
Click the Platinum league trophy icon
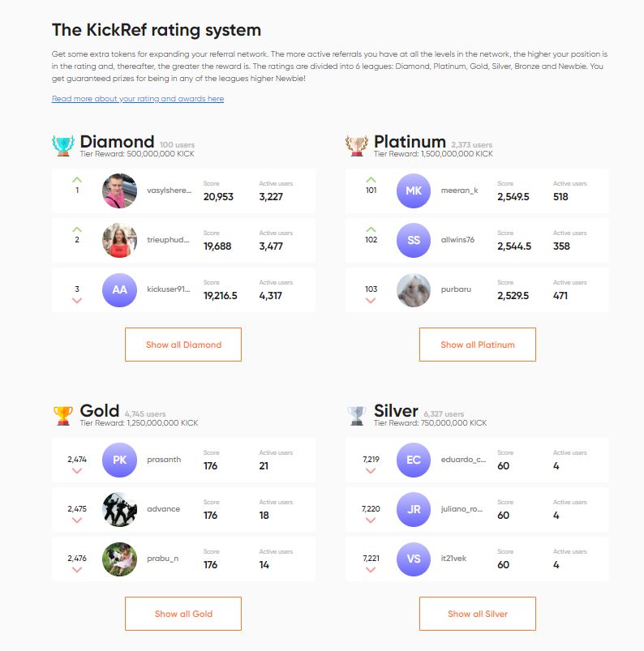coord(357,145)
